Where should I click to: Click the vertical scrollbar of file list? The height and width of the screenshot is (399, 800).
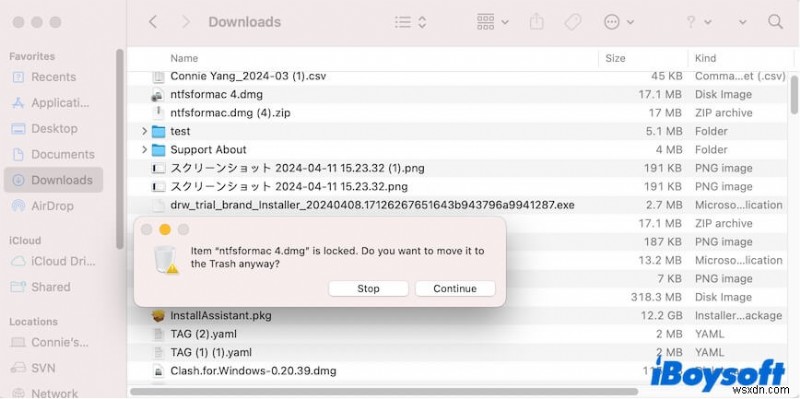(x=794, y=94)
